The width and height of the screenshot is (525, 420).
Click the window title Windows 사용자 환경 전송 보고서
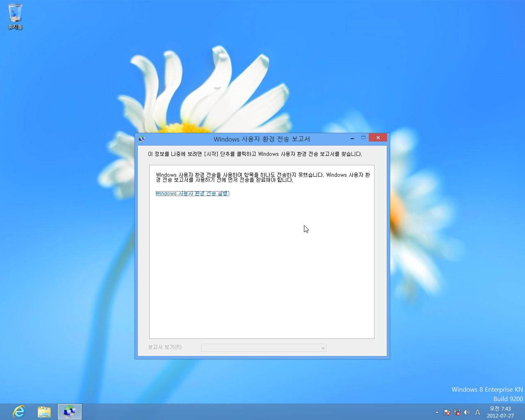262,139
